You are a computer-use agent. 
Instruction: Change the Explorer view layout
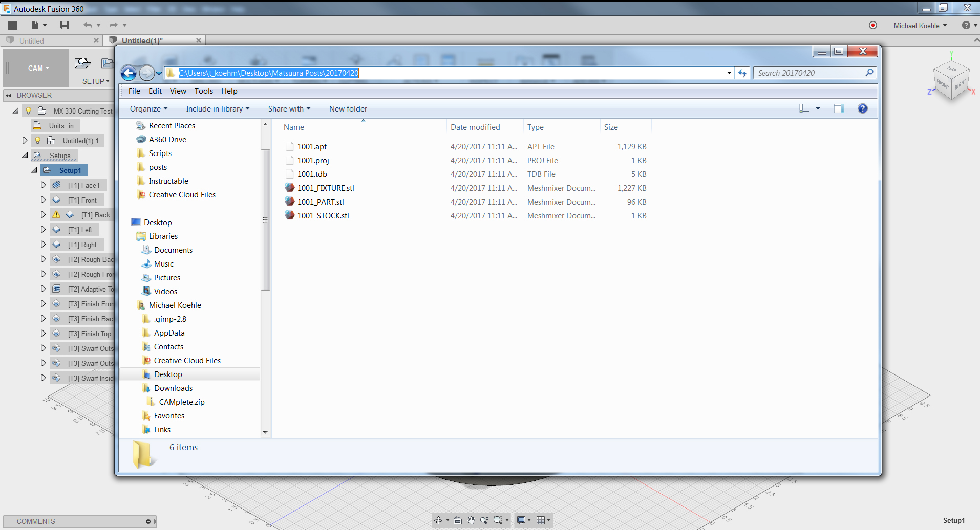804,108
